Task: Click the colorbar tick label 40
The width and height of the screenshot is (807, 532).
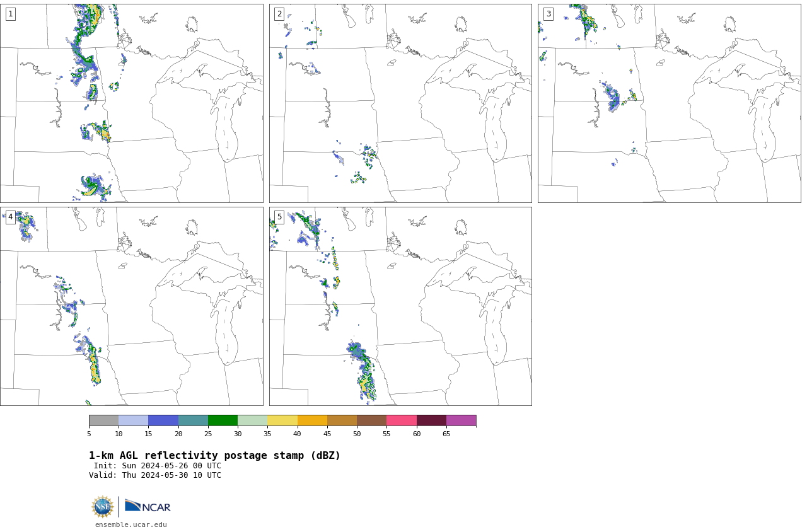Action: point(297,434)
